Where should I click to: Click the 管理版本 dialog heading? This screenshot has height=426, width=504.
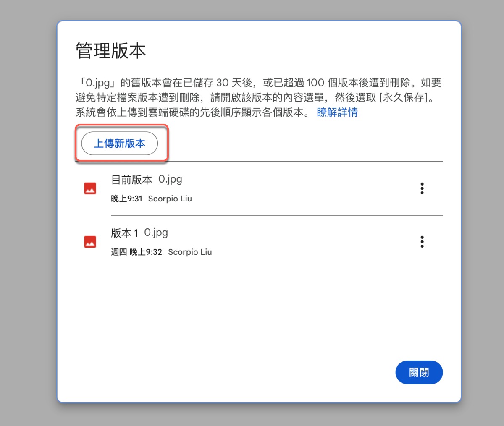click(111, 51)
